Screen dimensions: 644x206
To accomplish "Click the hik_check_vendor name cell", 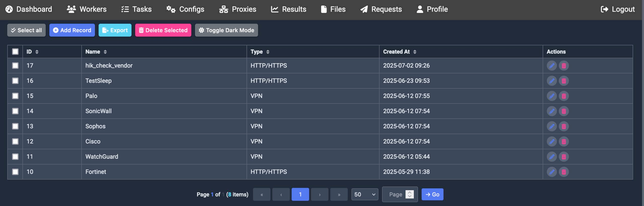I will click(x=164, y=66).
